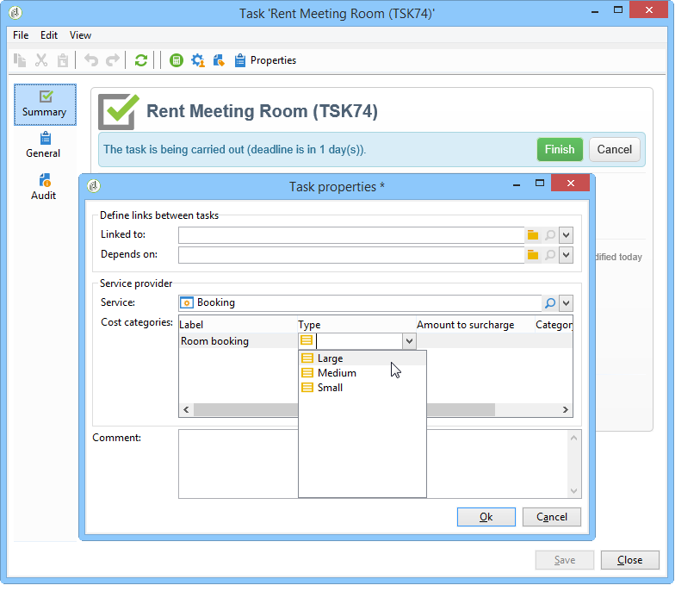The width and height of the screenshot is (700, 604).
Task: Click magnifier icon next to Service field
Action: click(x=550, y=303)
